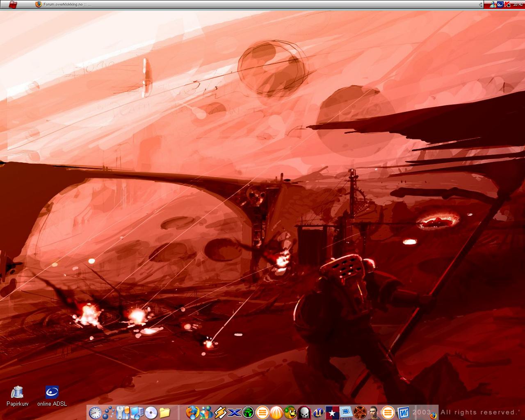The width and height of the screenshot is (525, 420).
Task: Open the blue dots network icon in dock
Action: (x=109, y=412)
